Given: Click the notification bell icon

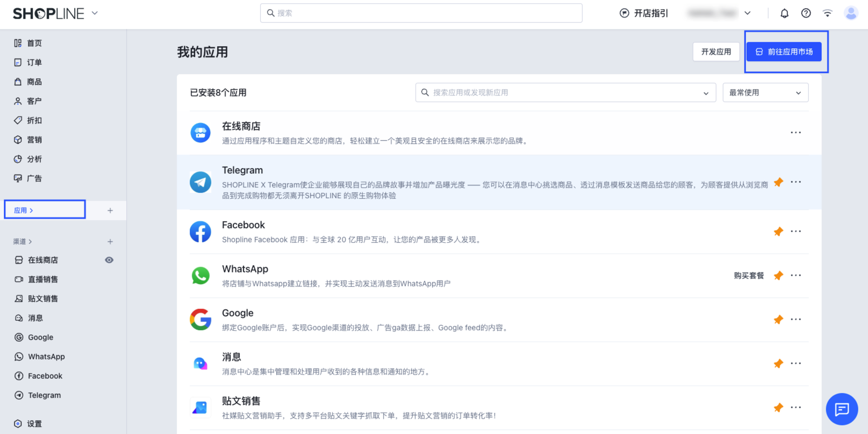Looking at the screenshot, I should tap(785, 13).
